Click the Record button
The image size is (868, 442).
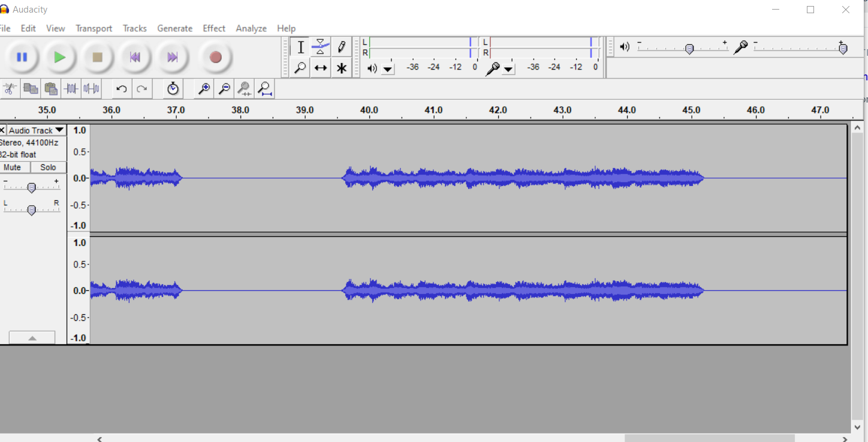tap(216, 58)
